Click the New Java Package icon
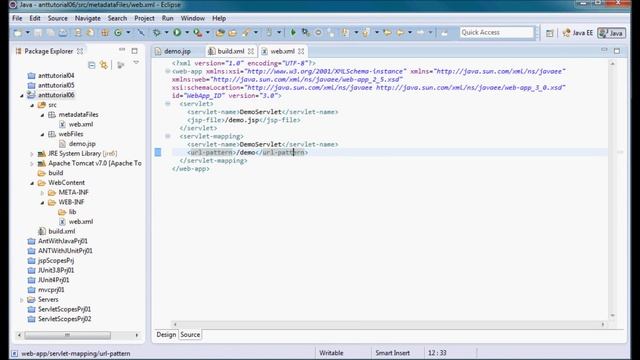Image resolution: width=640 pixels, height=360 pixels. tap(105, 33)
